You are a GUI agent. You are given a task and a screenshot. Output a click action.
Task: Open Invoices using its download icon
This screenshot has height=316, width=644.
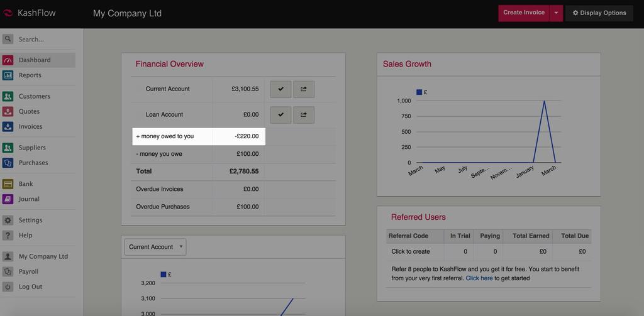pos(8,127)
